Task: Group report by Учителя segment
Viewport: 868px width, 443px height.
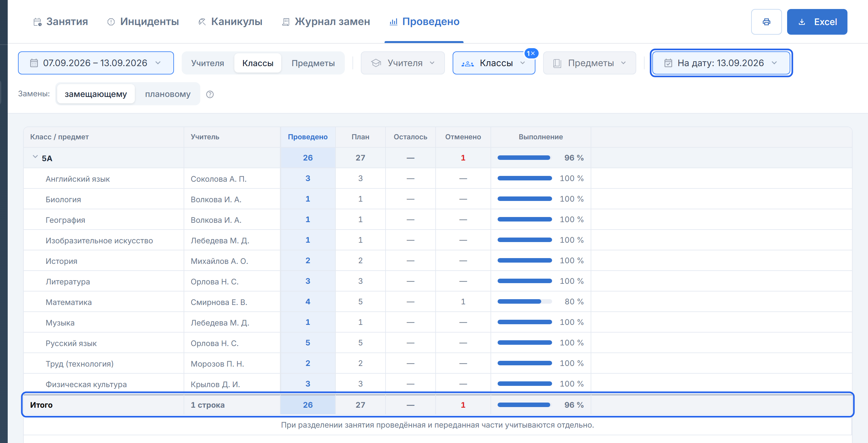Action: [208, 63]
